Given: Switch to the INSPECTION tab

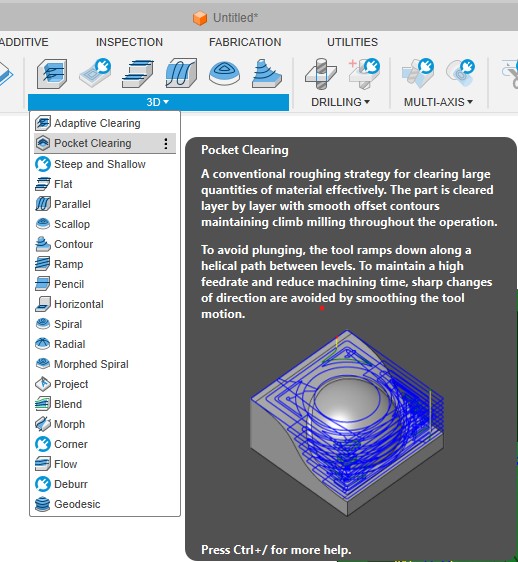Looking at the screenshot, I should (129, 42).
